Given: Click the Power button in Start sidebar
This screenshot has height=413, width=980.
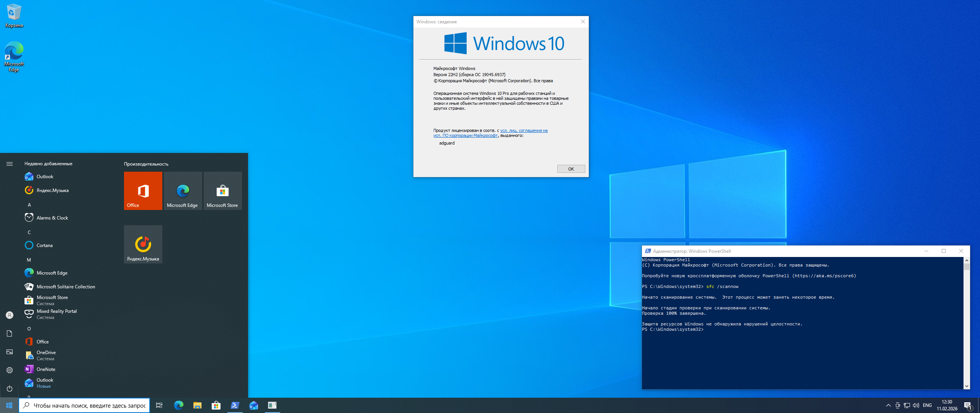Looking at the screenshot, I should pos(10,389).
